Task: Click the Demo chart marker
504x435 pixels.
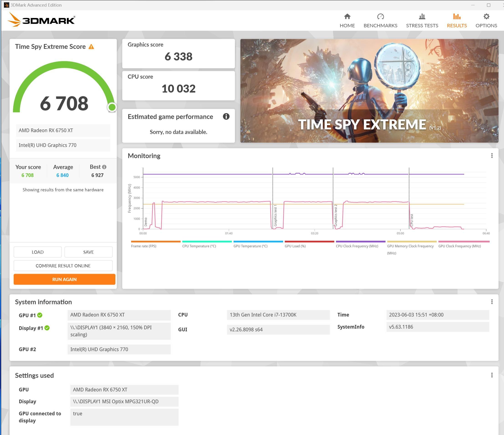Action: coord(146,222)
